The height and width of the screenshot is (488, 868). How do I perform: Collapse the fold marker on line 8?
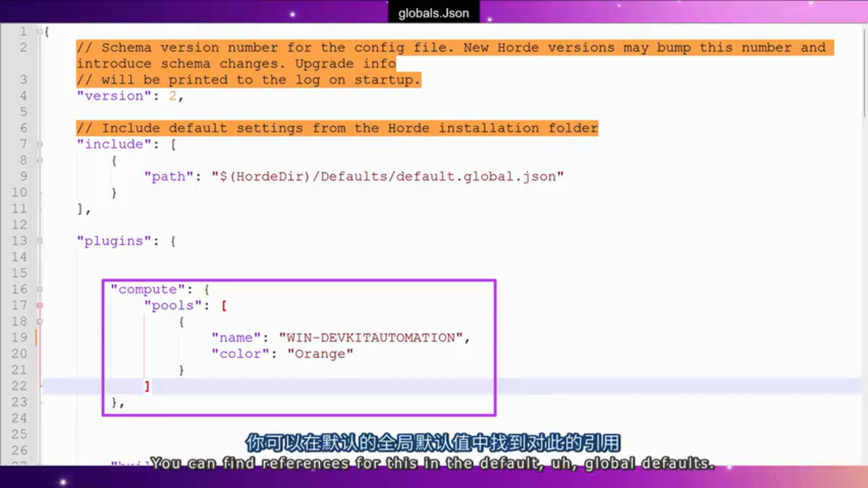(39, 160)
